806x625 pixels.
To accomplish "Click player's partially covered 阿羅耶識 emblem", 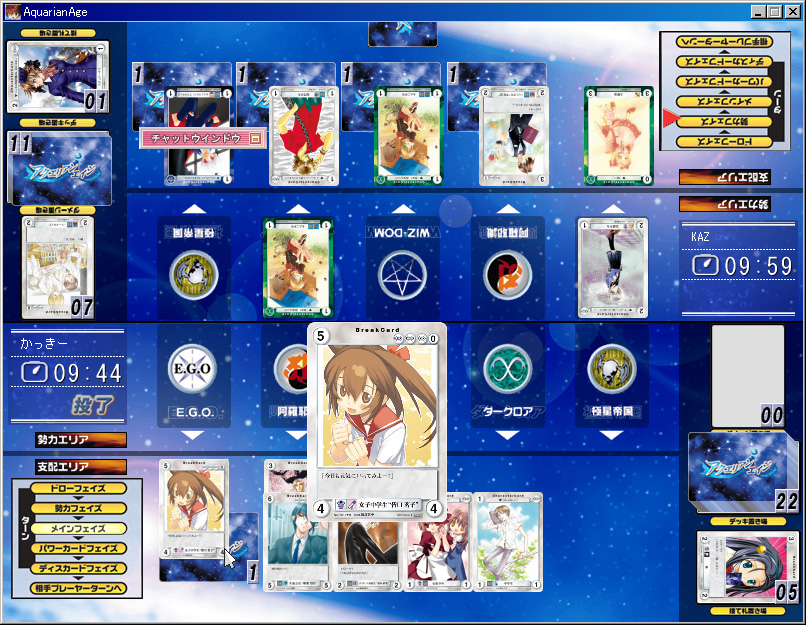I will click(290, 368).
